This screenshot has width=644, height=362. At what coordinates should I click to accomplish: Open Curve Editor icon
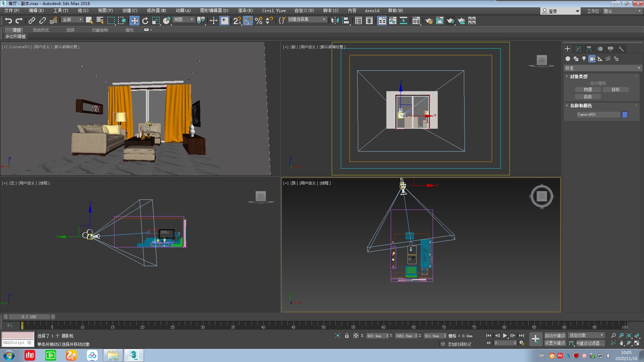(393, 21)
